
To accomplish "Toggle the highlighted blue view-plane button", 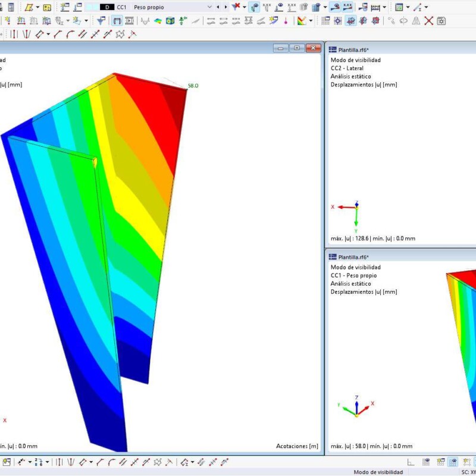I will click(x=350, y=21).
